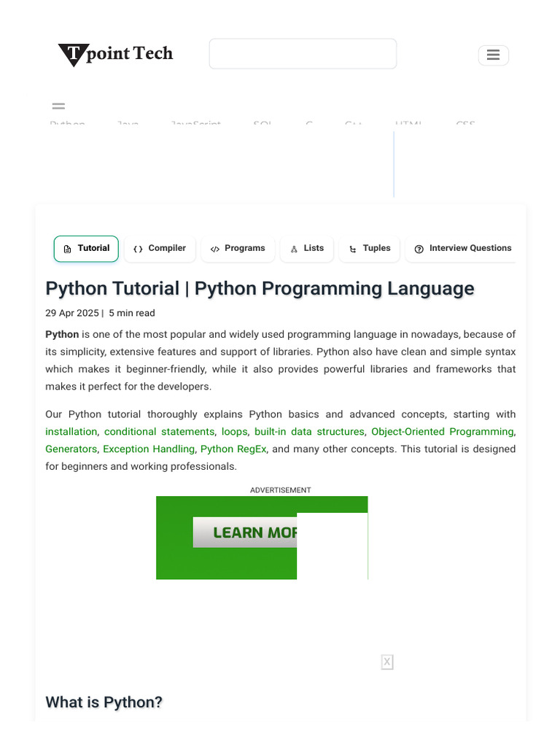Click the page title heading

(260, 289)
